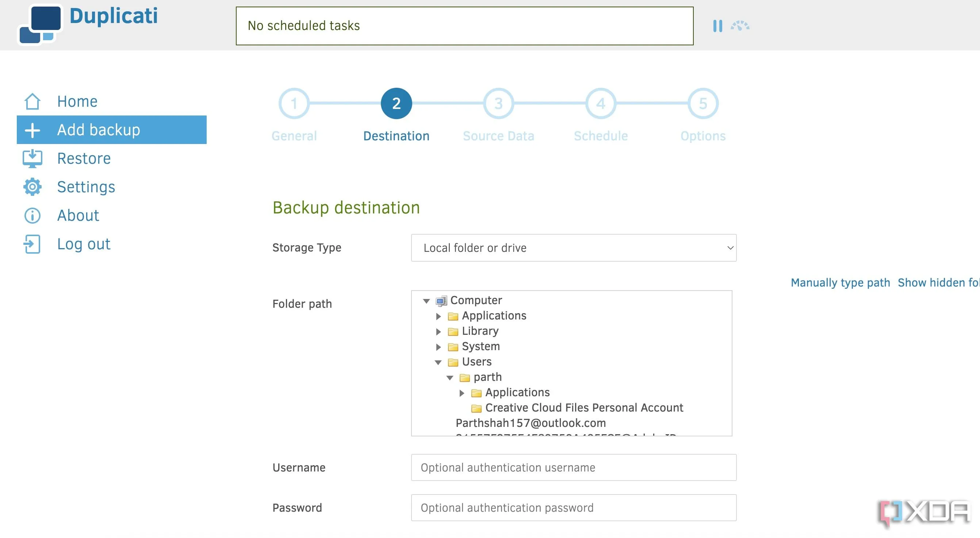This screenshot has height=538, width=980.
Task: Click the Username input field
Action: [x=573, y=467]
